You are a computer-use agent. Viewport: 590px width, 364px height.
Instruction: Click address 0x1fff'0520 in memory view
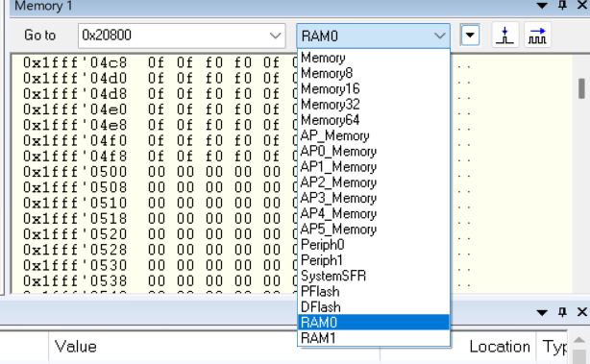(75, 234)
